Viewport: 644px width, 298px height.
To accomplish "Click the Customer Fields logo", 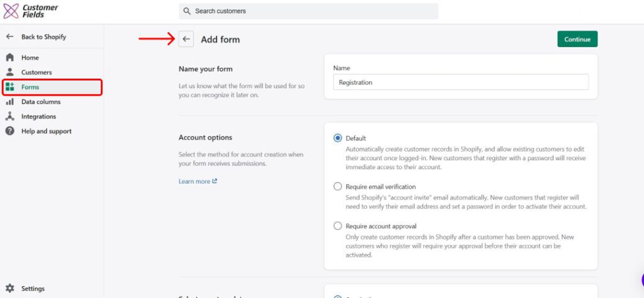I will tap(31, 11).
